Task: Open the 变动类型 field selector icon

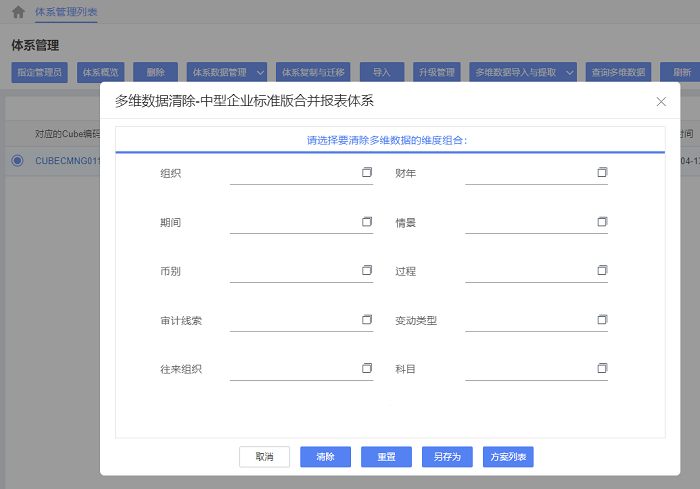Action: (602, 320)
